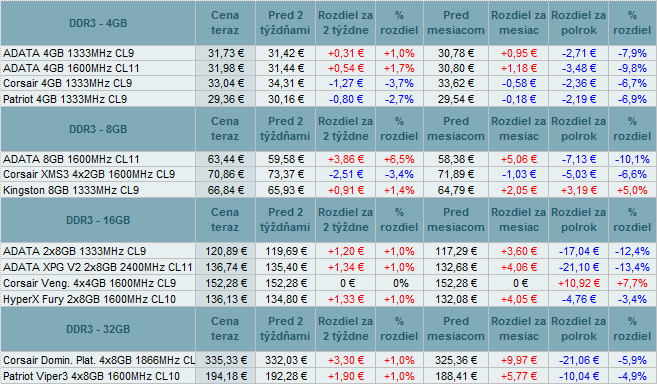Select Corsair XMS3 4x2GB 1600MHz CL9 name
The width and height of the screenshot is (657, 384).
pos(89,174)
